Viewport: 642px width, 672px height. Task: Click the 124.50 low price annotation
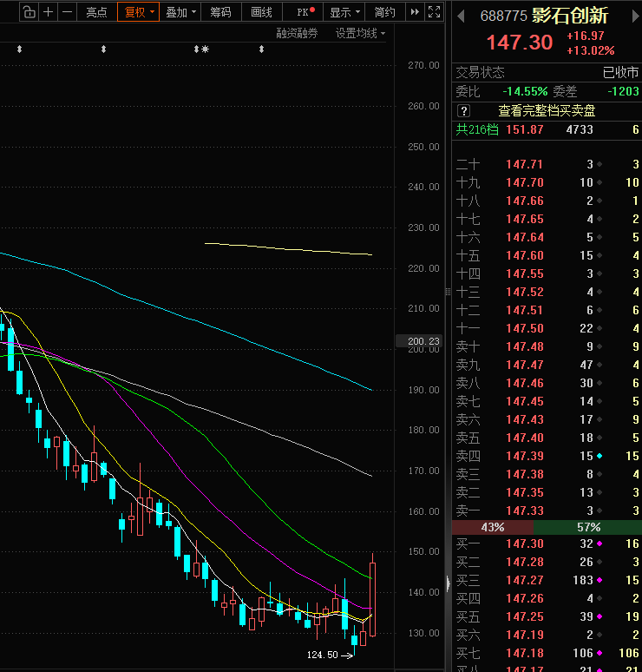(x=323, y=655)
